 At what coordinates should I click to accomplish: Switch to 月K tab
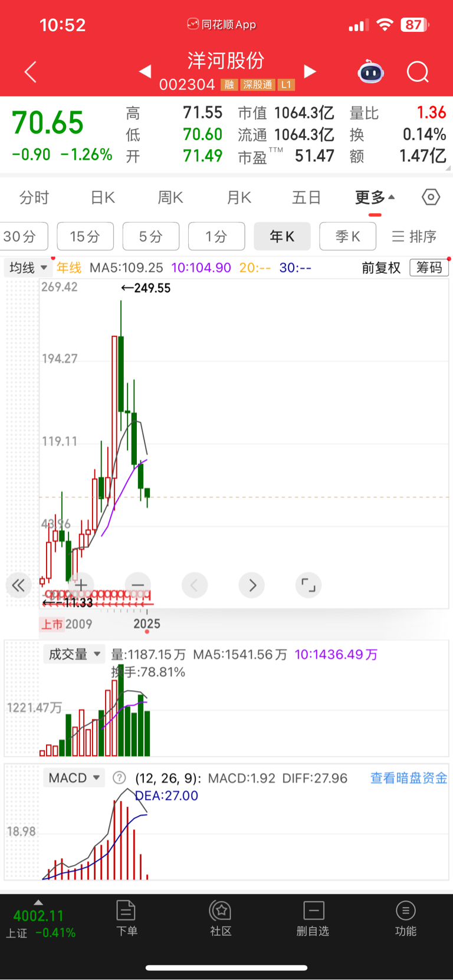point(239,197)
